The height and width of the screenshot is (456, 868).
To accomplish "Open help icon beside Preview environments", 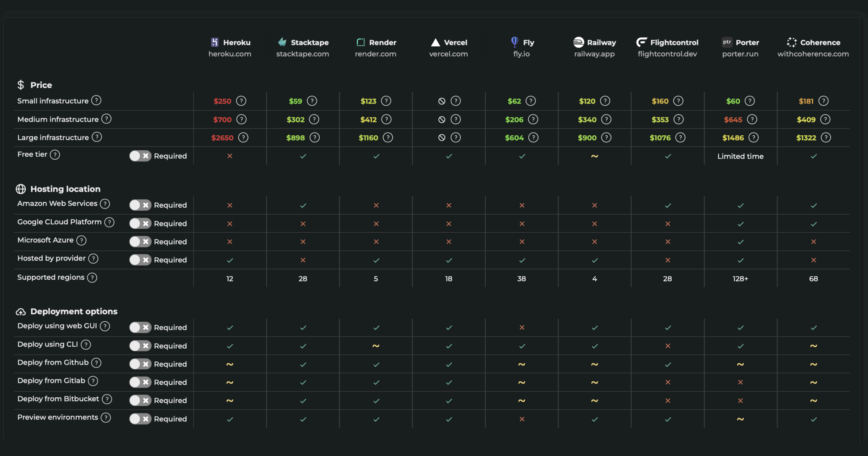I will (106, 418).
